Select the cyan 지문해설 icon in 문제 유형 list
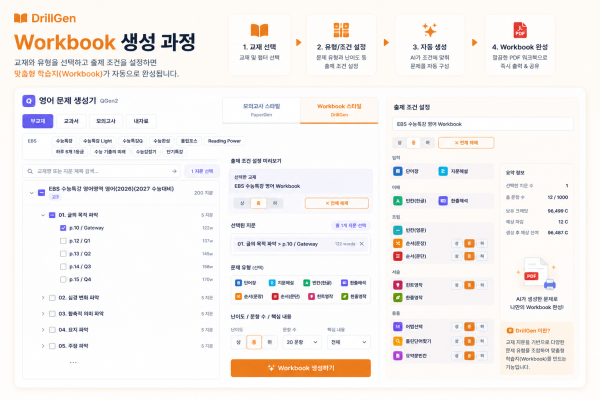The width and height of the screenshot is (600, 400). (x=272, y=282)
